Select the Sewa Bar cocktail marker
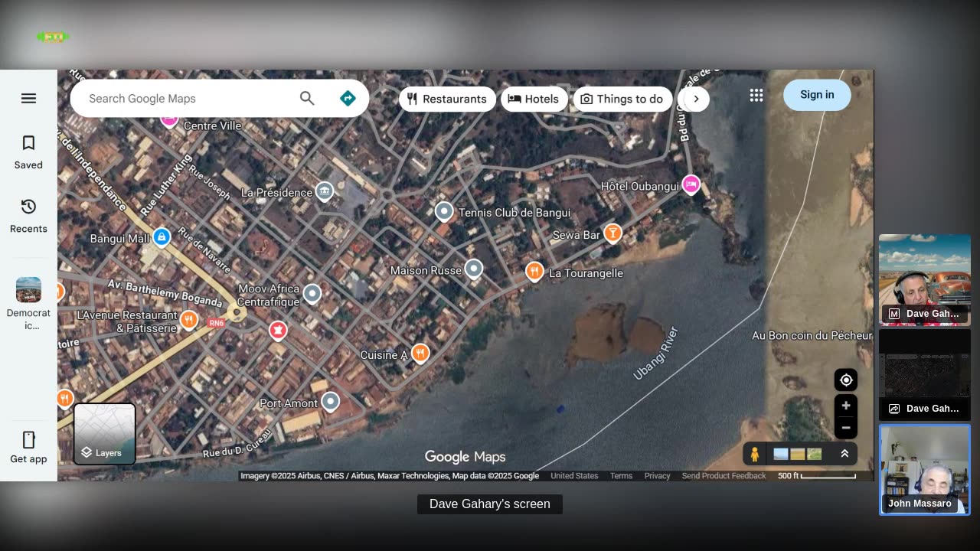The image size is (980, 551). (x=612, y=233)
